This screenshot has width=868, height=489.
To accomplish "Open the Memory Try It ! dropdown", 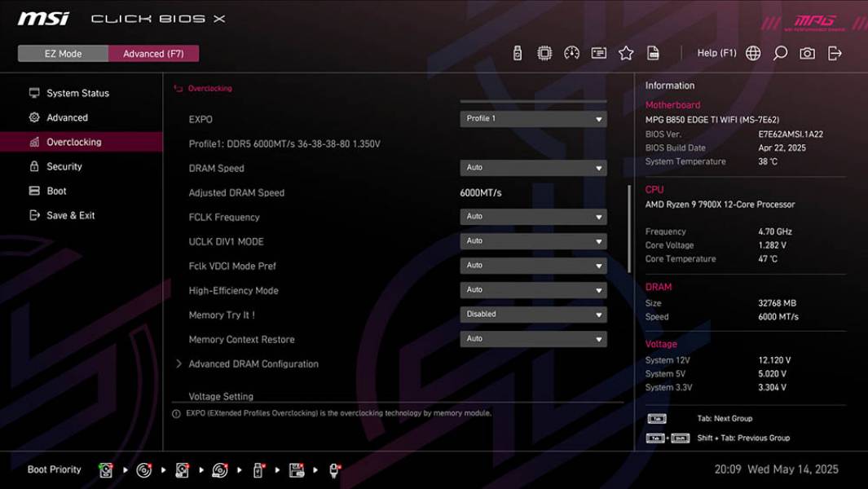I will [x=533, y=314].
